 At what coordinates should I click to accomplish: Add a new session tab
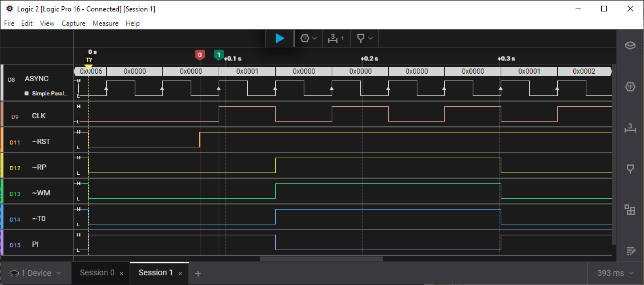[x=198, y=274]
